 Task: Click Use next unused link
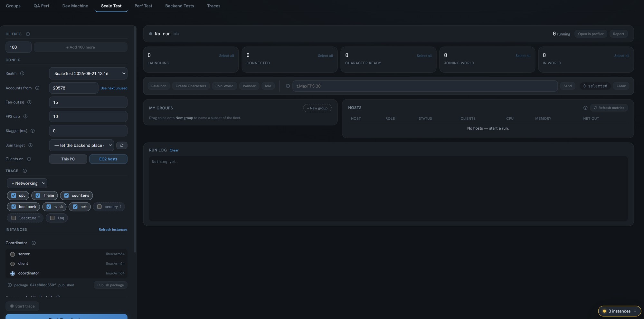tap(114, 88)
